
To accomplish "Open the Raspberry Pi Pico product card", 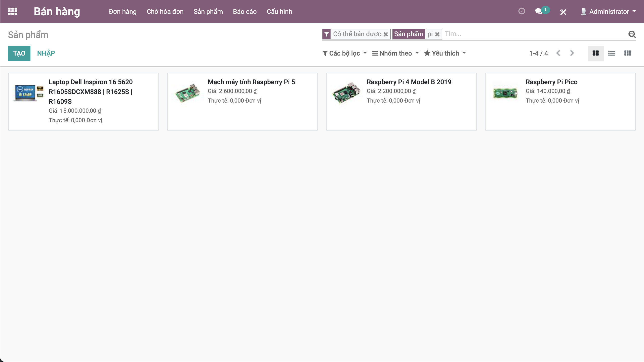I will click(x=560, y=101).
